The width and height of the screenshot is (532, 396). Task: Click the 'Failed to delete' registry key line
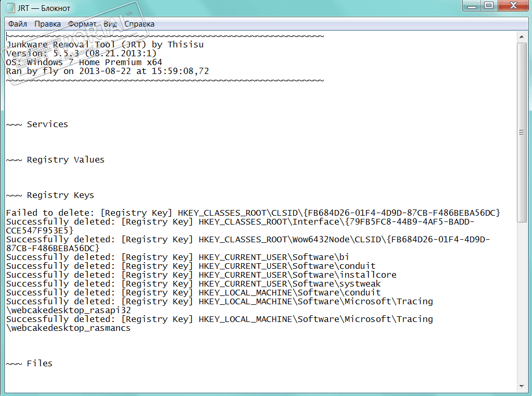(x=253, y=213)
